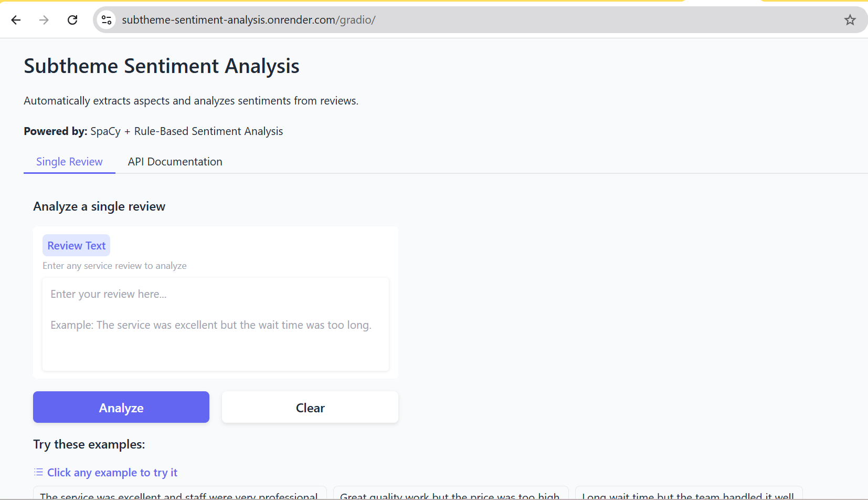
Task: Go back to the previous page
Action: [x=16, y=20]
